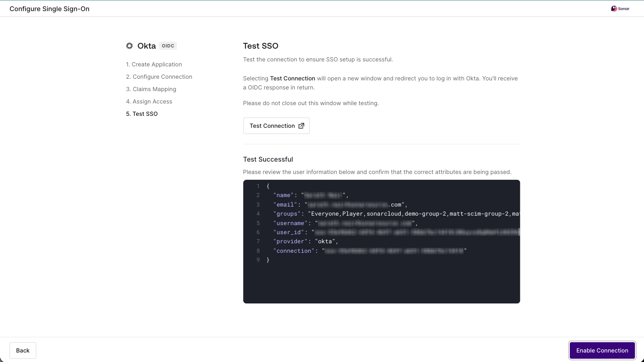This screenshot has height=362, width=644.
Task: Click the "name" key in JSON output
Action: pos(283,195)
